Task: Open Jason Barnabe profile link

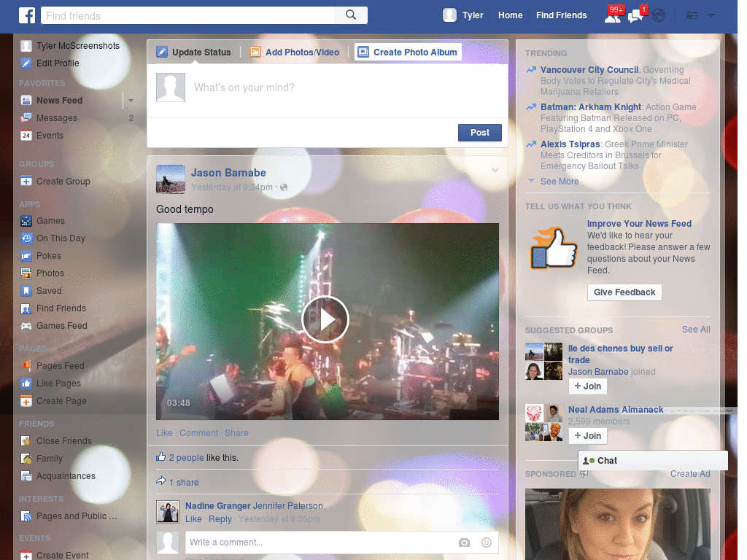Action: pos(228,173)
